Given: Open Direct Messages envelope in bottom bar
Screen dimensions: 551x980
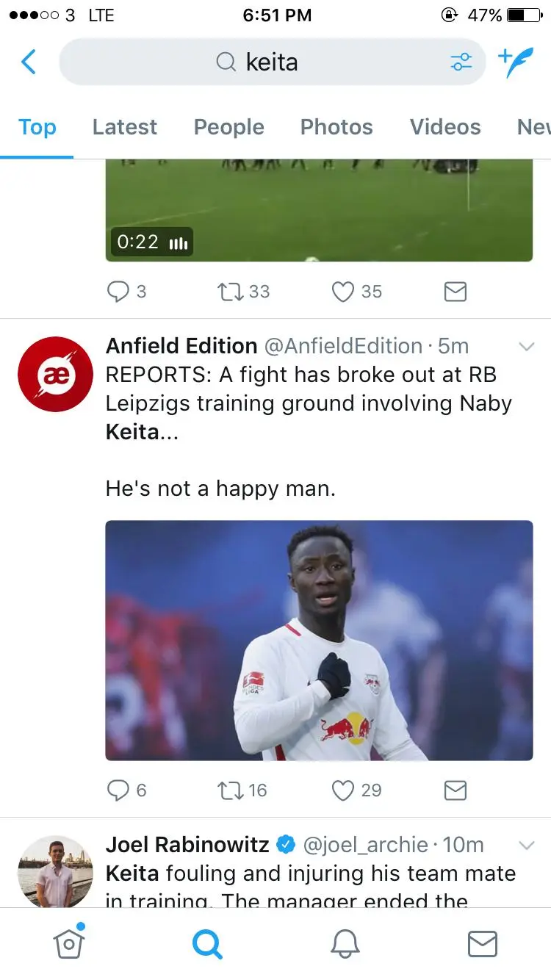Looking at the screenshot, I should coord(482,944).
